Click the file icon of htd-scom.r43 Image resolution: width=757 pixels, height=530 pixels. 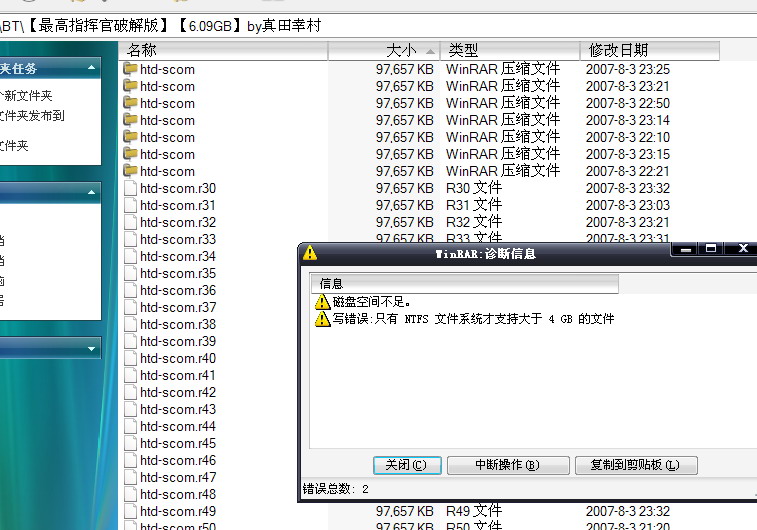pyautogui.click(x=130, y=409)
